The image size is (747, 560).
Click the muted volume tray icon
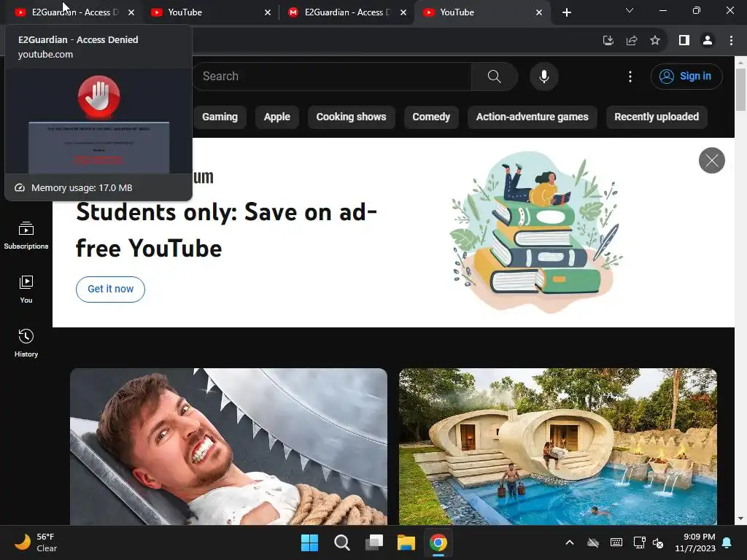tap(658, 542)
